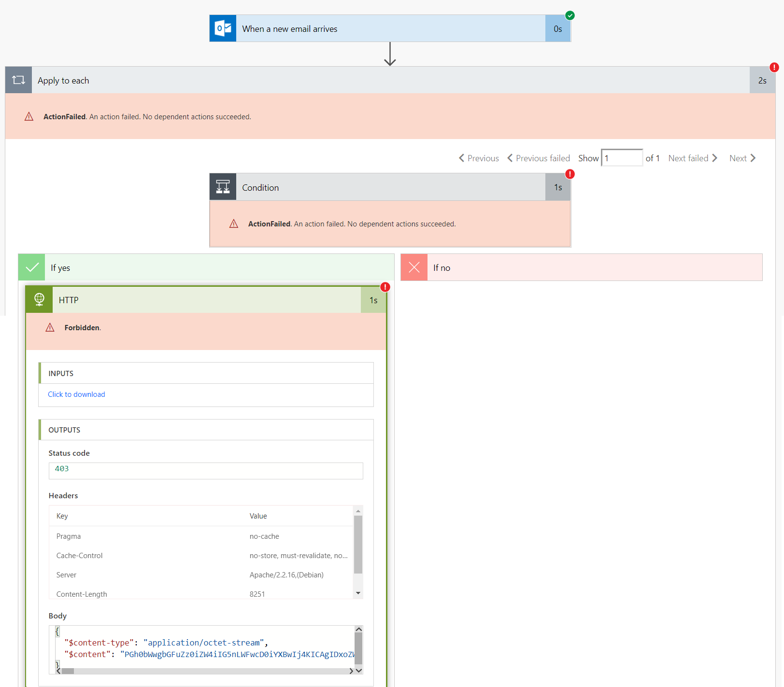The height and width of the screenshot is (687, 784).
Task: Click the 1s duration on HTTP action
Action: pos(373,300)
